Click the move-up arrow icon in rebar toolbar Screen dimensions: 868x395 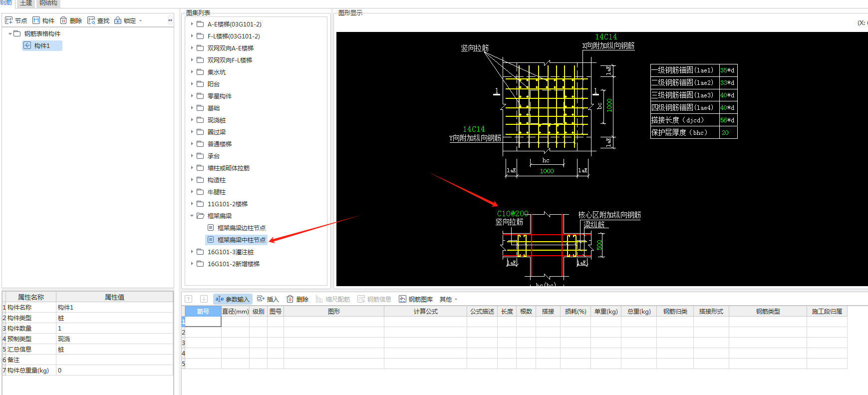(189, 299)
